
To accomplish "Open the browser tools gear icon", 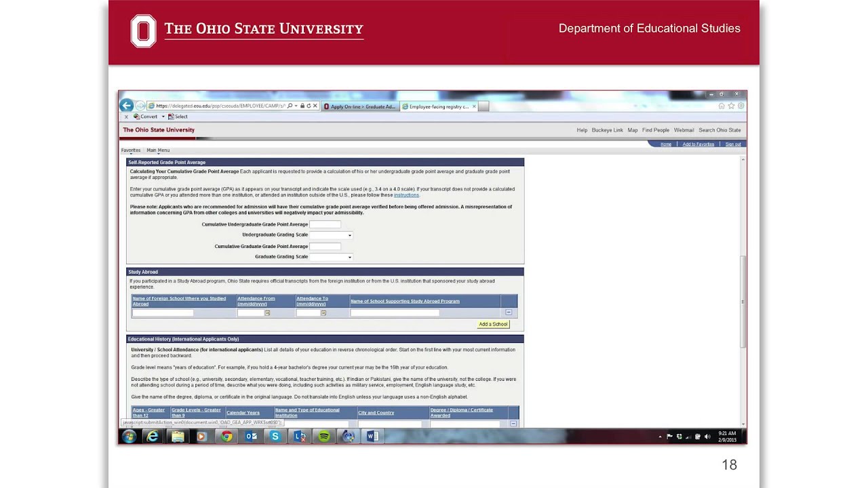I will click(741, 106).
